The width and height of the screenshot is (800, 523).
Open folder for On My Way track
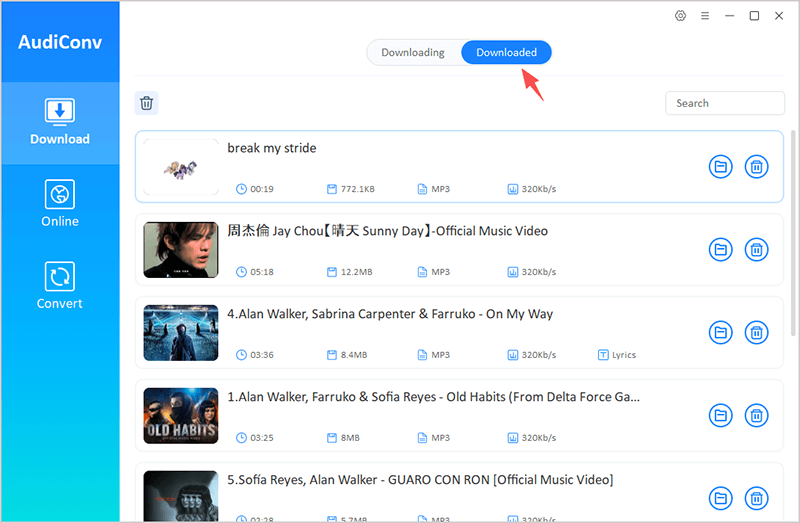click(720, 333)
